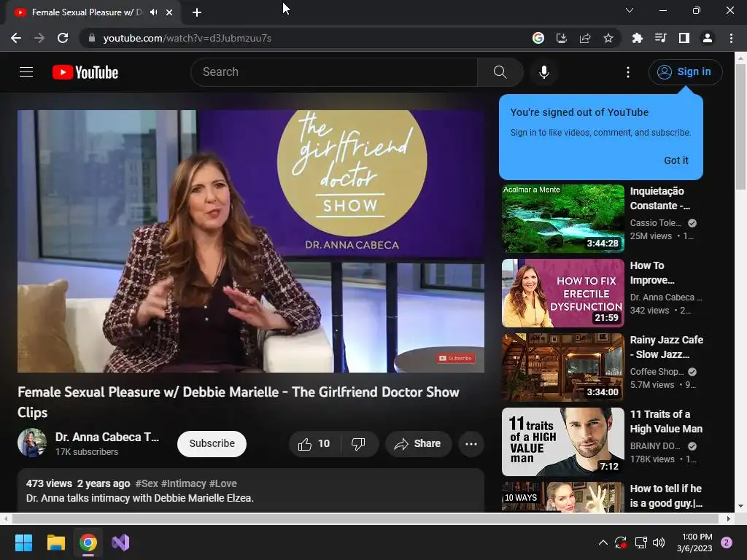This screenshot has width=747, height=560.
Task: Start voice search with the microphone icon
Action: coord(544,72)
